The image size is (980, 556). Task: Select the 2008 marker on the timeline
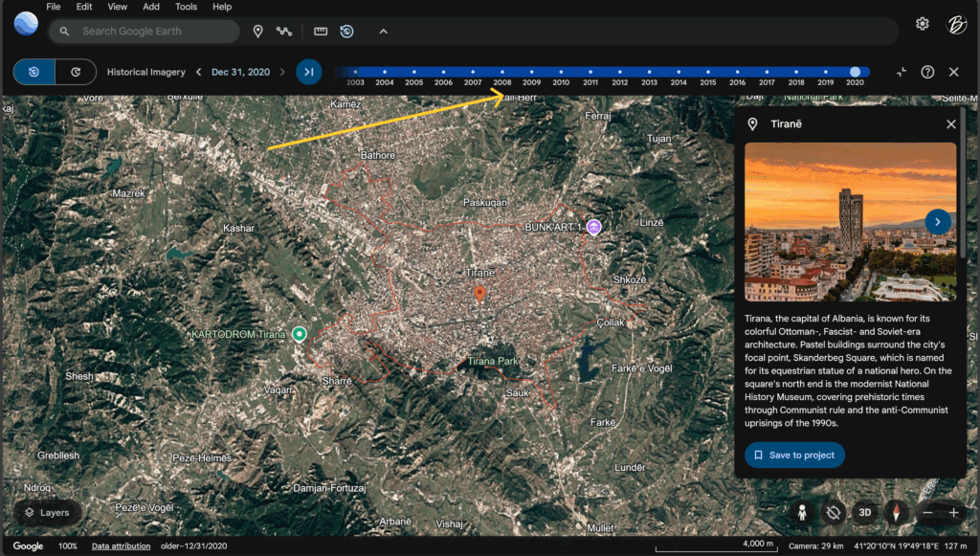pyautogui.click(x=501, y=72)
